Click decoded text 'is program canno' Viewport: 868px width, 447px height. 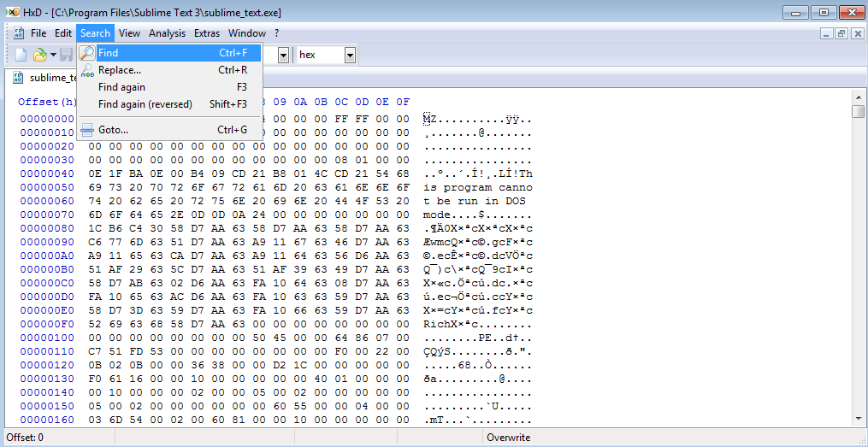[x=478, y=187]
